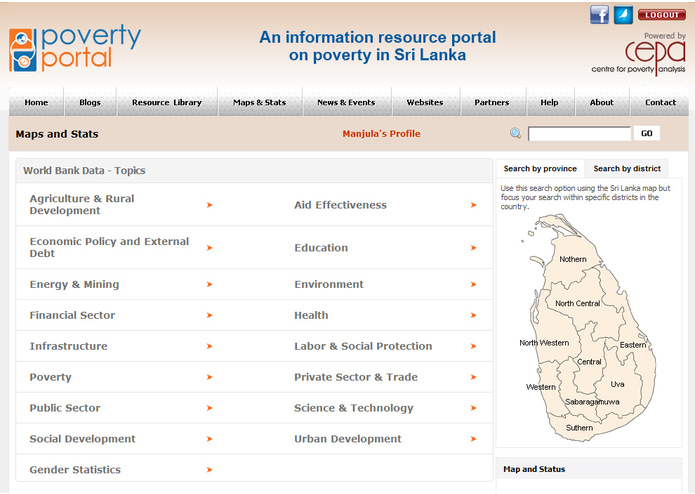
Task: Open the Financial Sector topic
Action: (72, 315)
